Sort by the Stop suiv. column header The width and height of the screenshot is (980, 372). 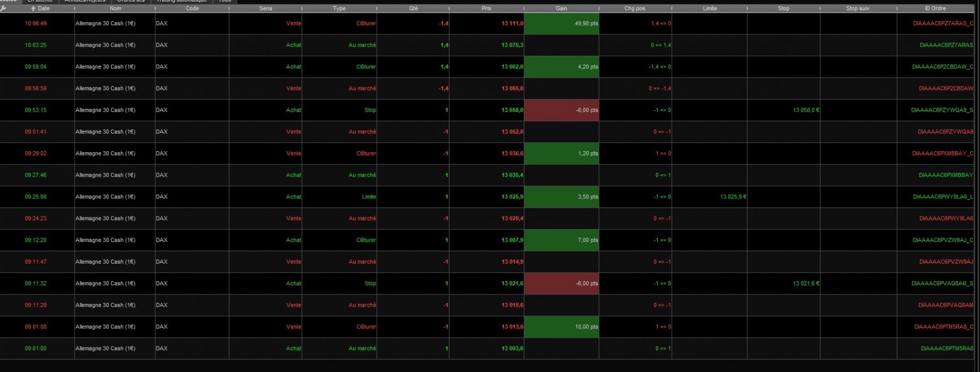pos(858,8)
